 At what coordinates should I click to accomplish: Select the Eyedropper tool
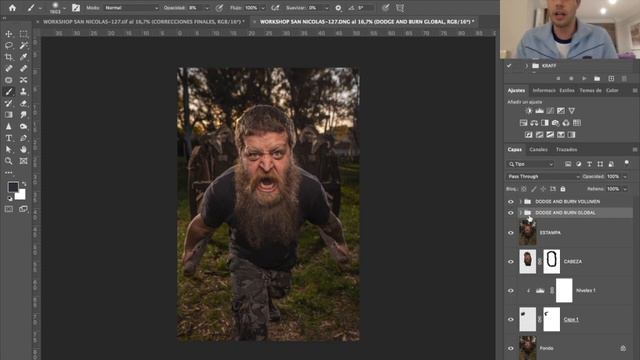pyautogui.click(x=24, y=57)
